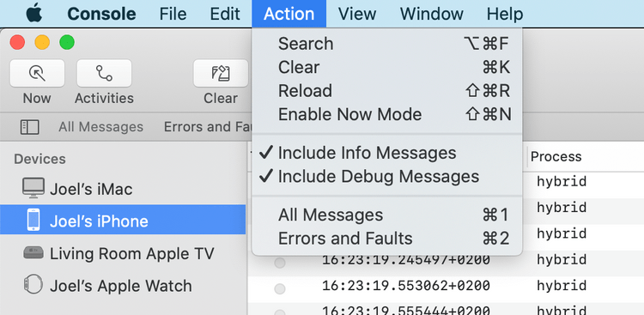Select Joel's iPhone in Devices list
Image resolution: width=644 pixels, height=315 pixels.
click(123, 221)
